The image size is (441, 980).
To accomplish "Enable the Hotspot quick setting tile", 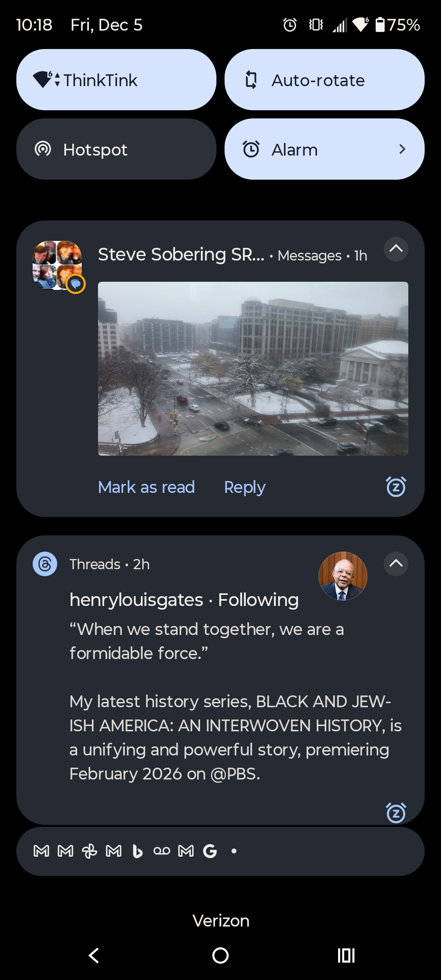I will point(116,149).
